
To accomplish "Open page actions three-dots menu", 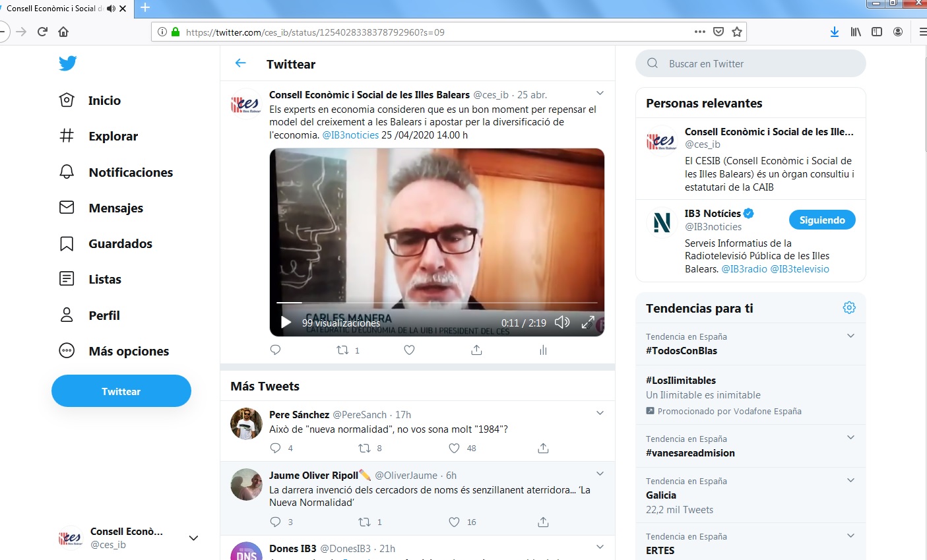I will coord(700,32).
